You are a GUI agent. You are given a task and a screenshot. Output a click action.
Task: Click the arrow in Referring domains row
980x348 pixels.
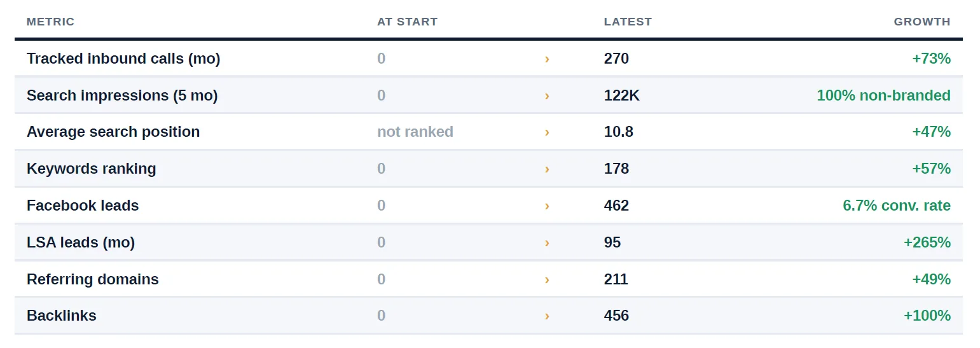(547, 280)
